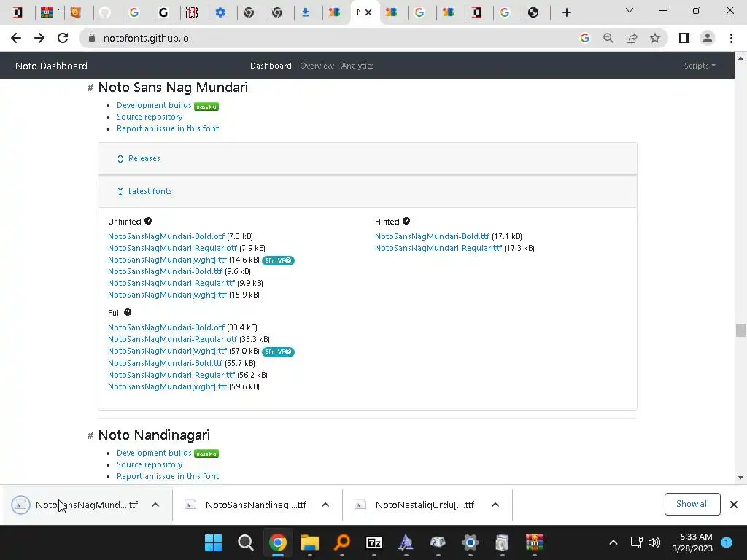Click the Noto Dashboard brand title
The width and height of the screenshot is (747, 560).
coord(52,66)
